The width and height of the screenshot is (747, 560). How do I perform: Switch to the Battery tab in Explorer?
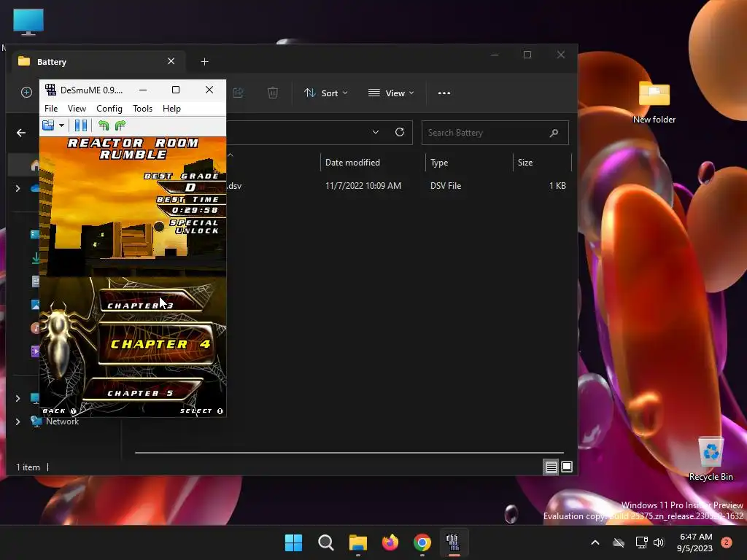pyautogui.click(x=98, y=61)
